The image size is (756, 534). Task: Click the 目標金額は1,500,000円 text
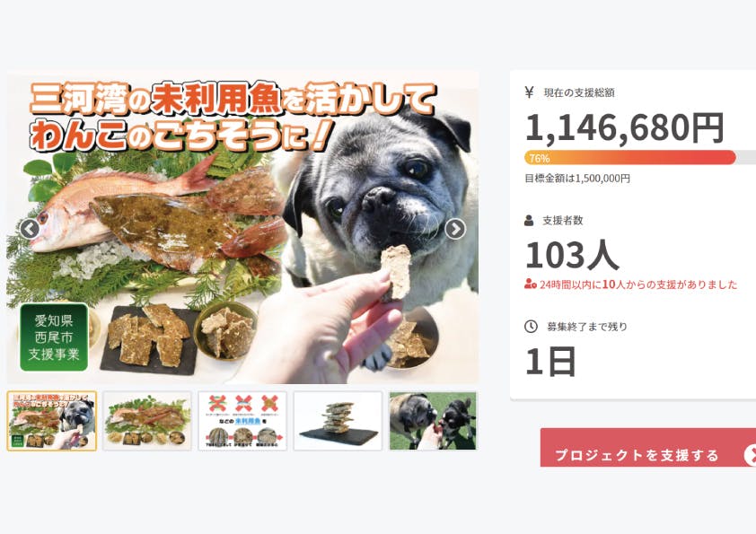coord(577,179)
